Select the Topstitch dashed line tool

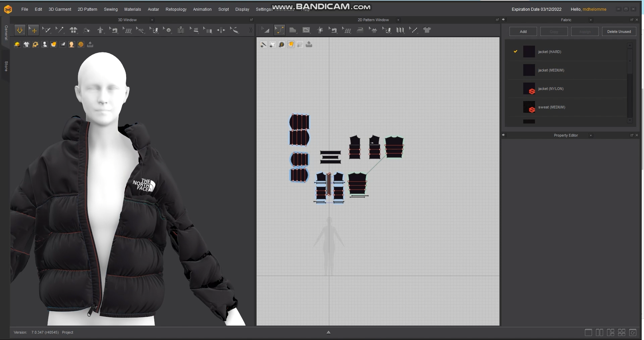point(414,30)
